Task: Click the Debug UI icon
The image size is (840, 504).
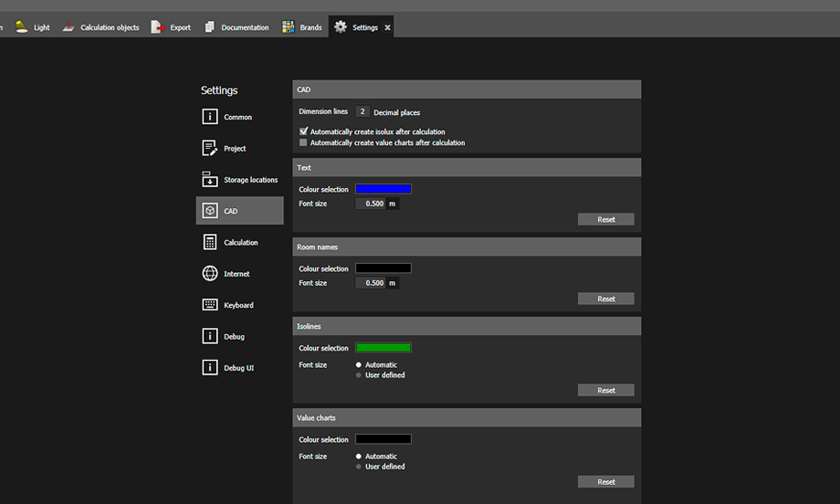Action: click(210, 367)
